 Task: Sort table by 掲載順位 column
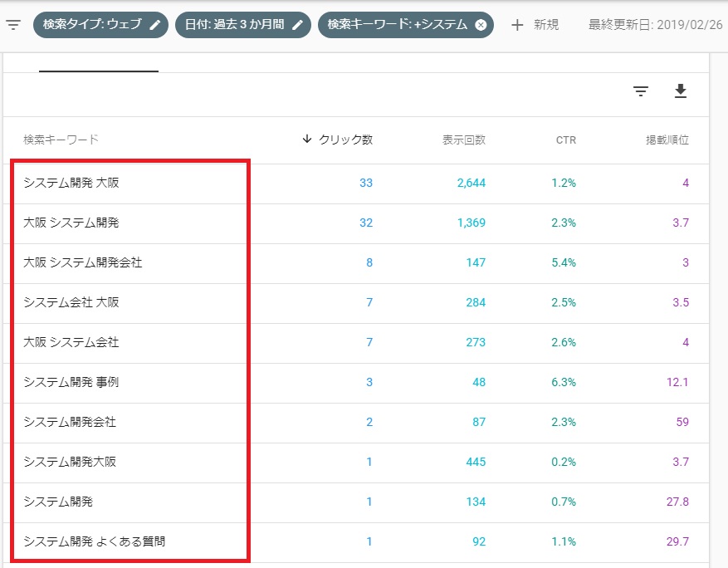click(667, 140)
